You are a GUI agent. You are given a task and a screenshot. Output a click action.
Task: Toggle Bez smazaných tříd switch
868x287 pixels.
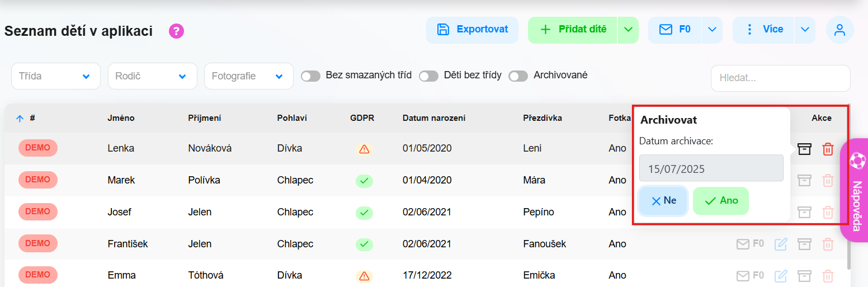pyautogui.click(x=310, y=76)
